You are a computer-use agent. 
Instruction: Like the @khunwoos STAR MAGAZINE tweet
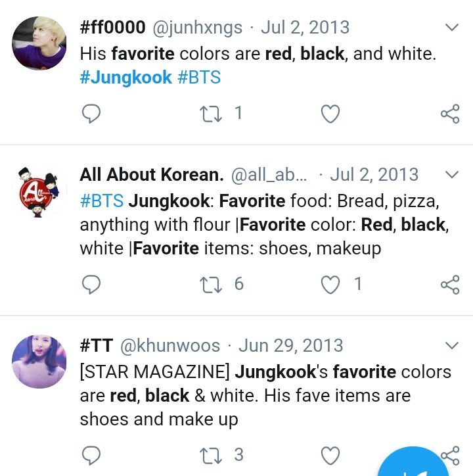point(330,456)
